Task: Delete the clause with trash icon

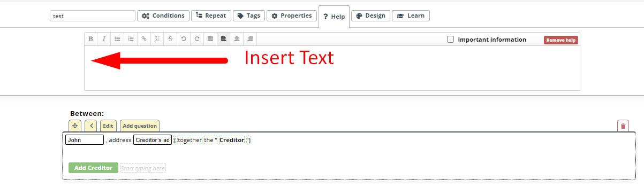Action: 623,126
